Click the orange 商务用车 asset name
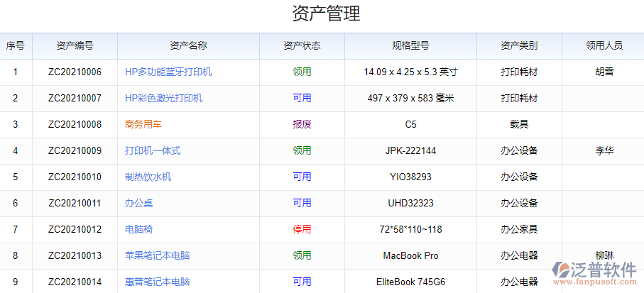 point(143,124)
